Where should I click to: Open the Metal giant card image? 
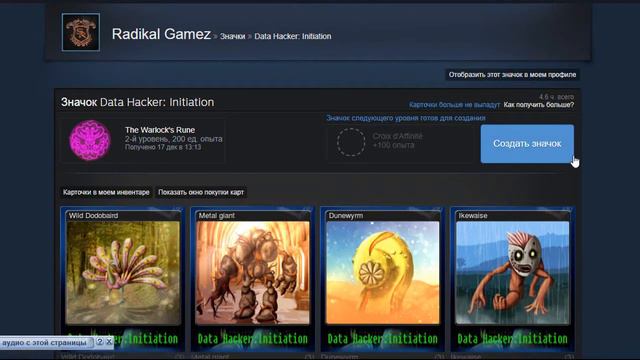(x=253, y=273)
